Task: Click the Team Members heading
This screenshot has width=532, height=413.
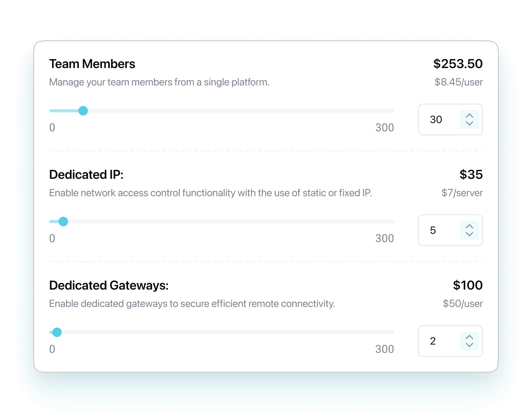Action: pyautogui.click(x=92, y=64)
